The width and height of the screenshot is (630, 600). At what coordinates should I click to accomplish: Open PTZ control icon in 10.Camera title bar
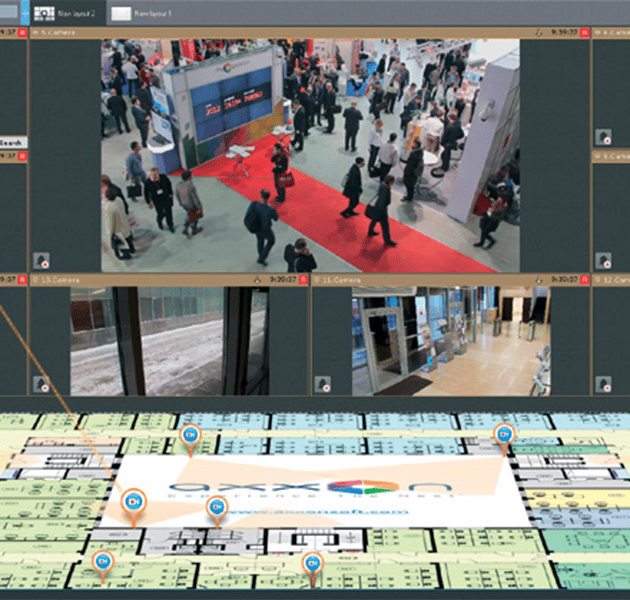coord(258,280)
